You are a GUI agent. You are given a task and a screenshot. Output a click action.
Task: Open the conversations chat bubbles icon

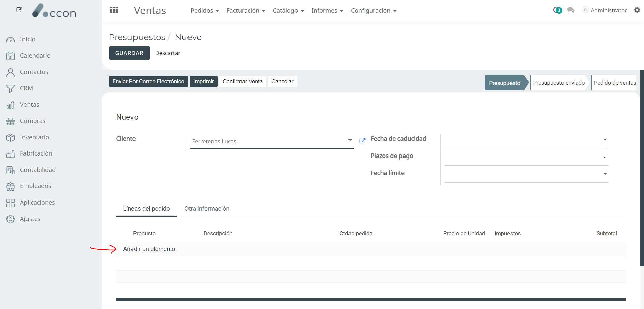click(571, 10)
